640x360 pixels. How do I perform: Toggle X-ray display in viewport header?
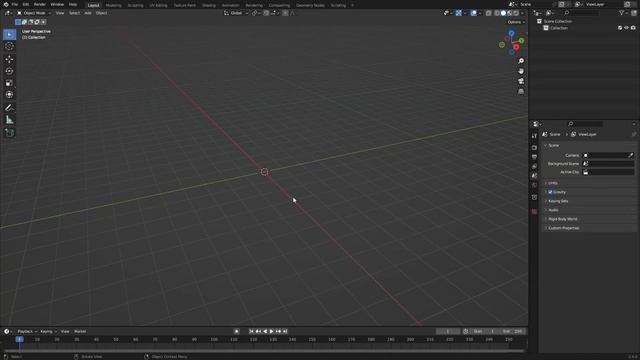pyautogui.click(x=488, y=13)
